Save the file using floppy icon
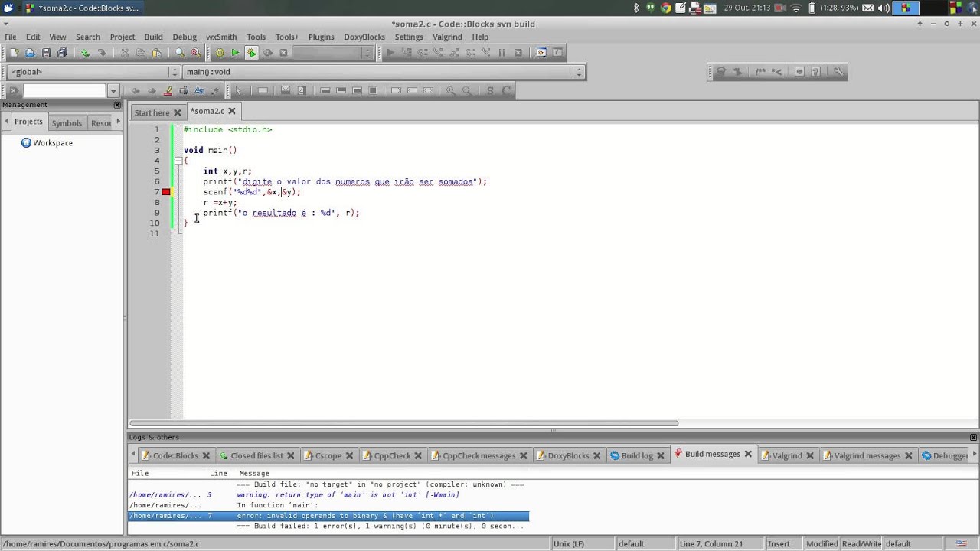Screen dimensions: 980x551 tap(47, 53)
